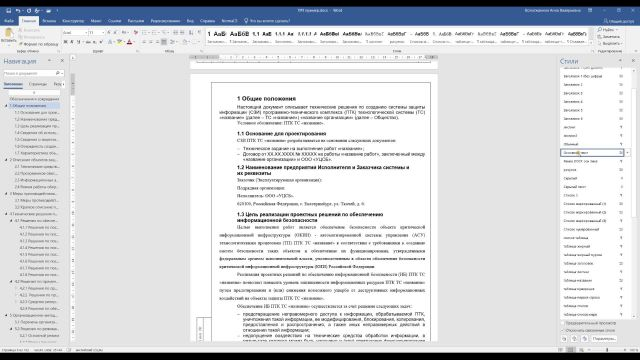Open dropdown for Основной текст style
Viewport: 640px width, 360px height.
627,153
